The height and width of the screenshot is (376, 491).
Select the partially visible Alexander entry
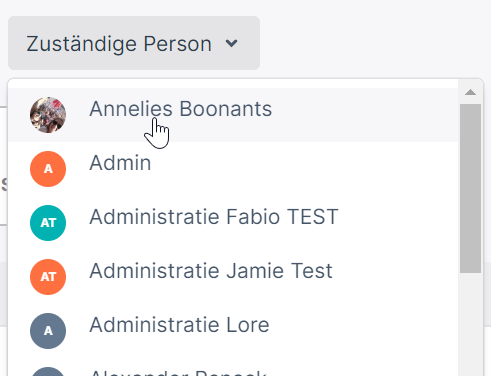(233, 367)
